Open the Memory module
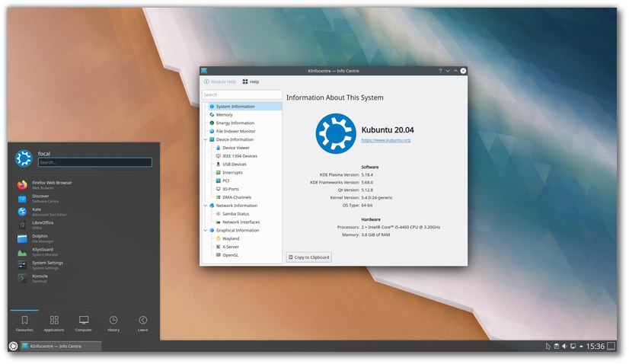 click(224, 115)
